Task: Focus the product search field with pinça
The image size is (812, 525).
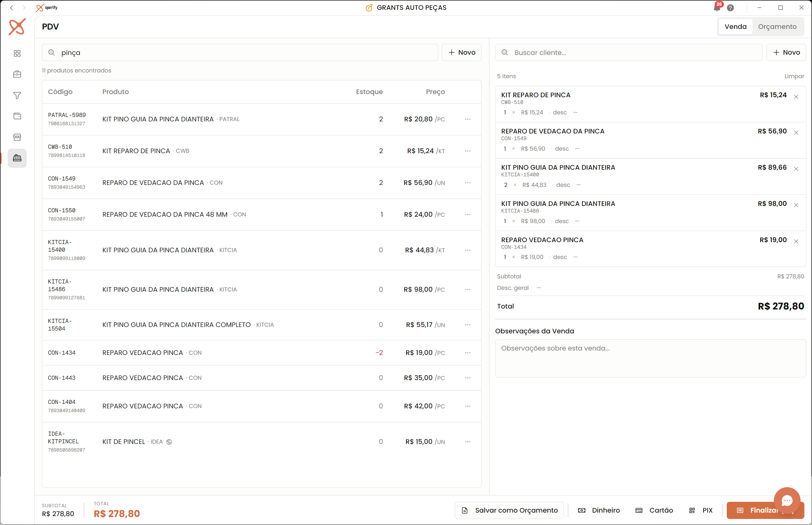Action: pyautogui.click(x=240, y=52)
